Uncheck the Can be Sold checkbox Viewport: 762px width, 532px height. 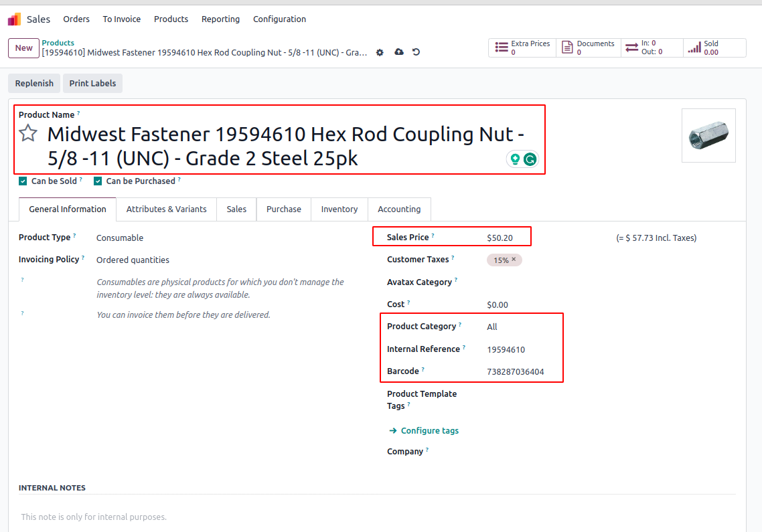pyautogui.click(x=23, y=181)
